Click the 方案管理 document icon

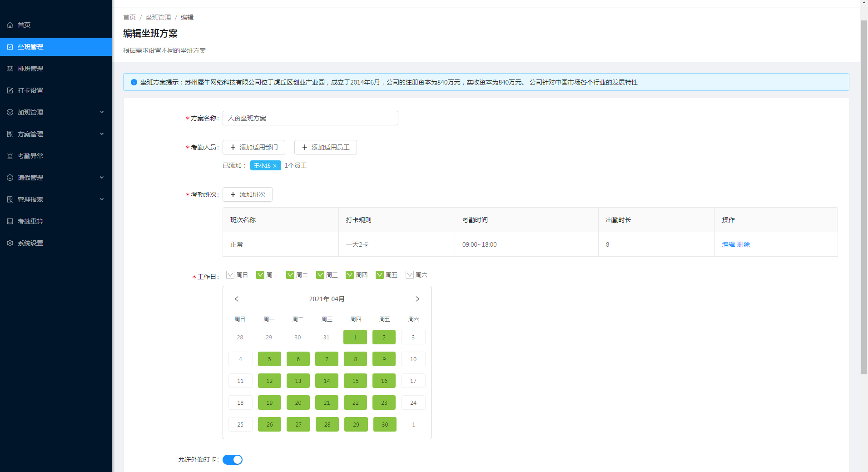point(10,134)
